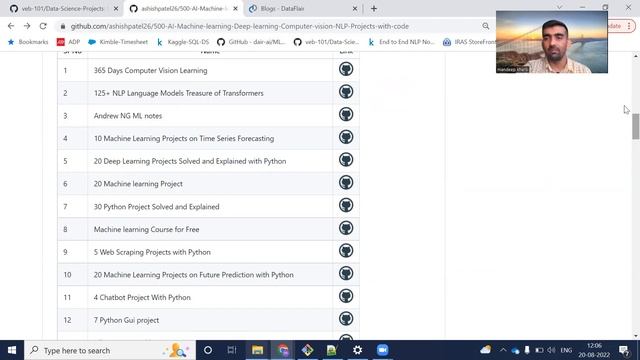
Task: Open File Explorer from taskbar
Action: (257, 350)
